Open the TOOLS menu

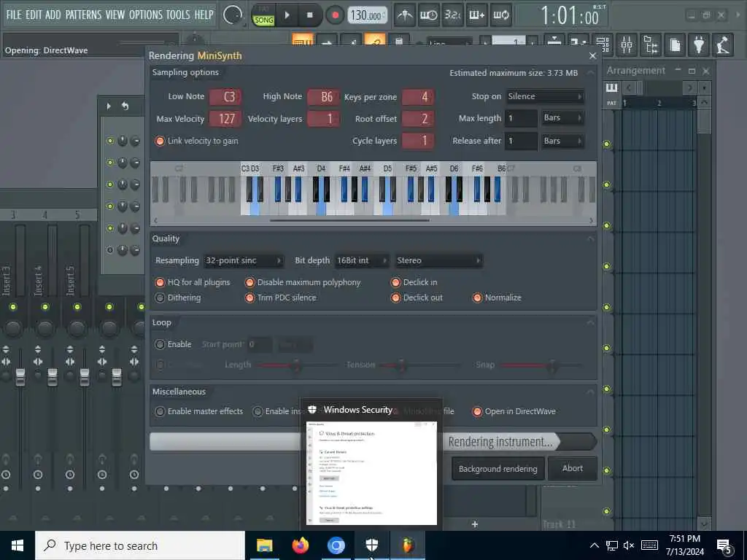click(178, 15)
